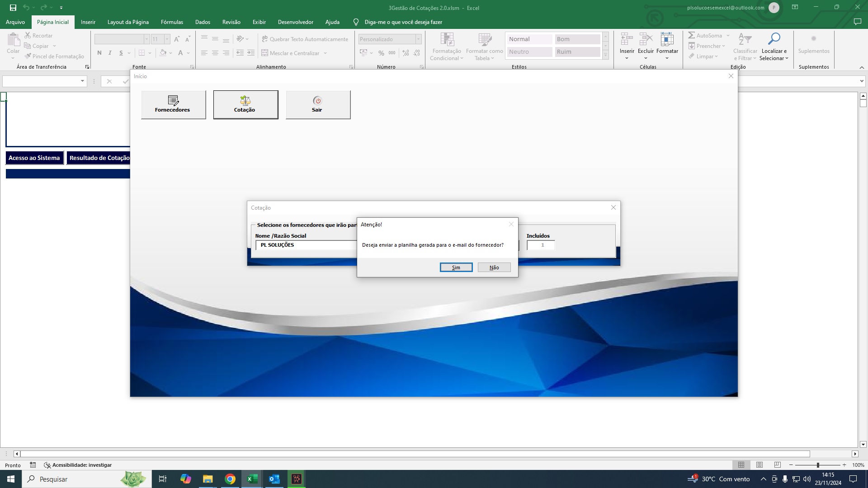Click Sim in the Atenção dialog
Image resolution: width=868 pixels, height=488 pixels.
coord(456,267)
